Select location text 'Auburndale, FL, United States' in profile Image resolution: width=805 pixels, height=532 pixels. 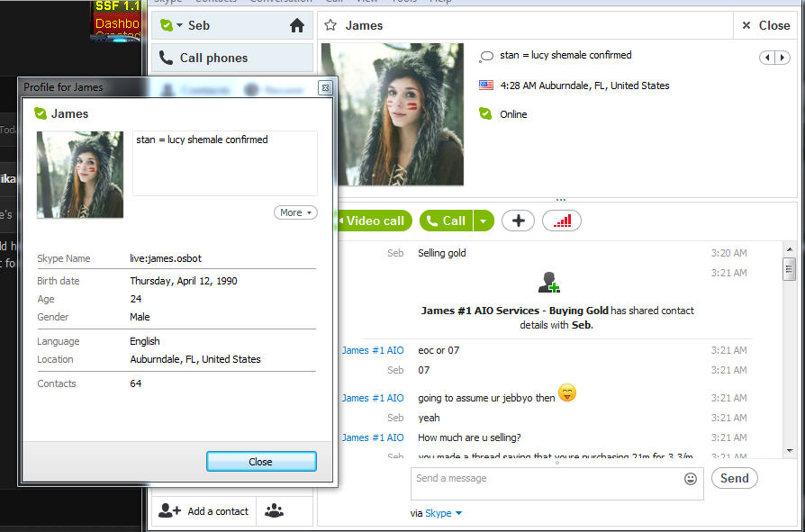195,359
